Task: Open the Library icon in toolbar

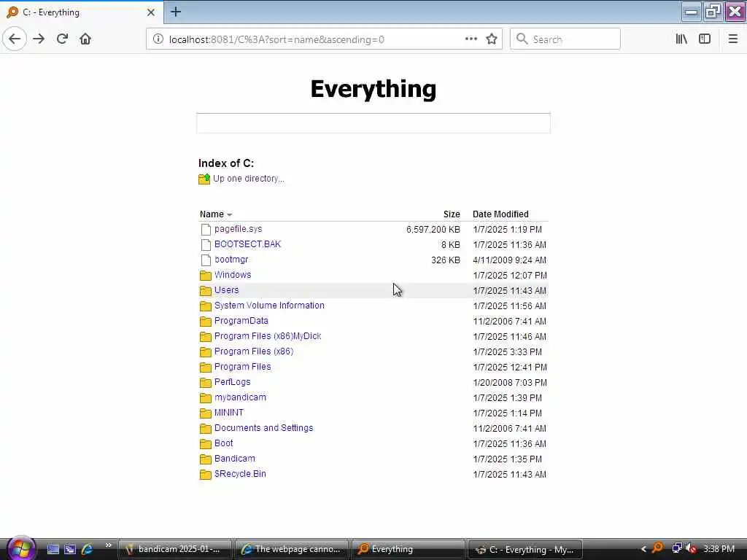Action: coord(682,39)
